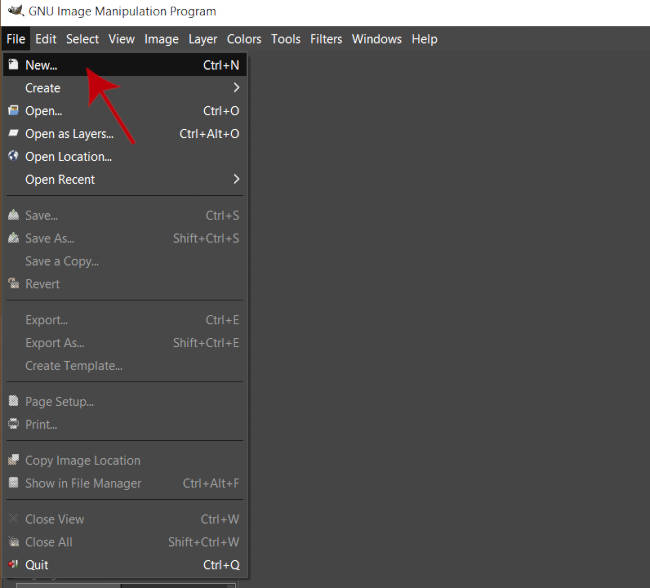Click the Export... menu entry

pyautogui.click(x=125, y=320)
